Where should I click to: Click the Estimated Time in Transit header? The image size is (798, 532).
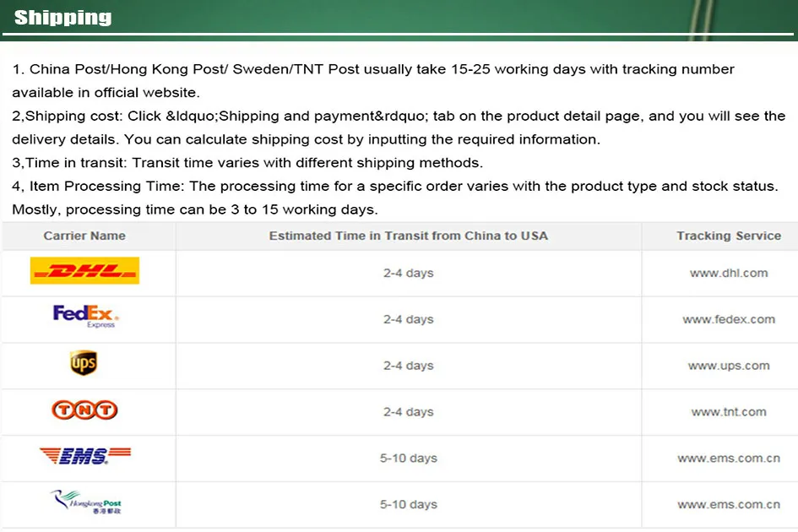click(409, 236)
